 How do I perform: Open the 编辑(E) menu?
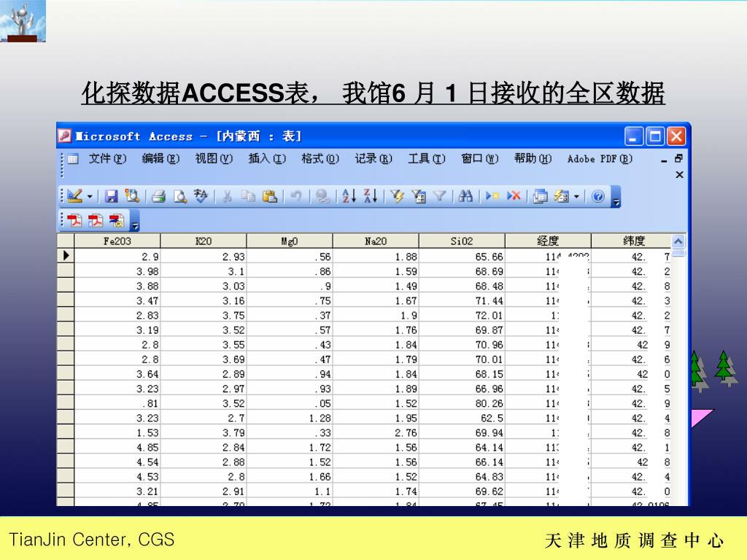pyautogui.click(x=160, y=158)
